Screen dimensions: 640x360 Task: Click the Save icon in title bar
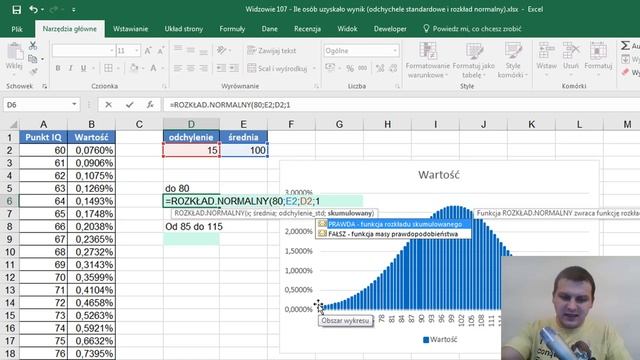coord(16,9)
